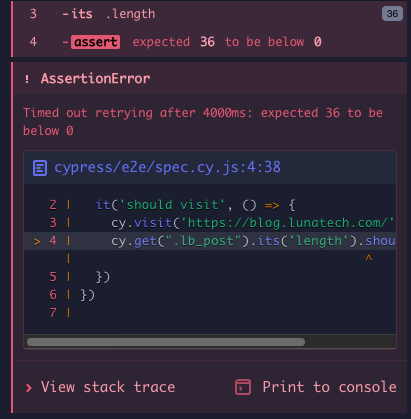Select the assert expected 36 to be below 0 row
Image resolution: width=411 pixels, height=419 pixels.
(x=210, y=42)
